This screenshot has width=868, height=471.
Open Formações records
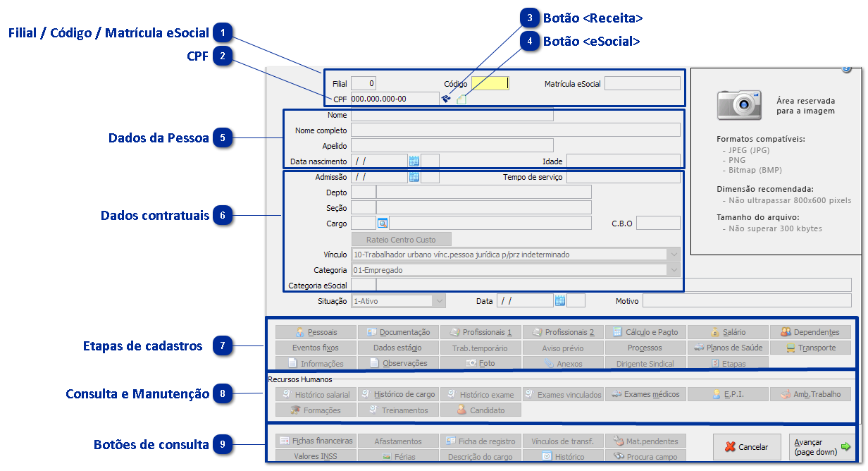coord(316,410)
